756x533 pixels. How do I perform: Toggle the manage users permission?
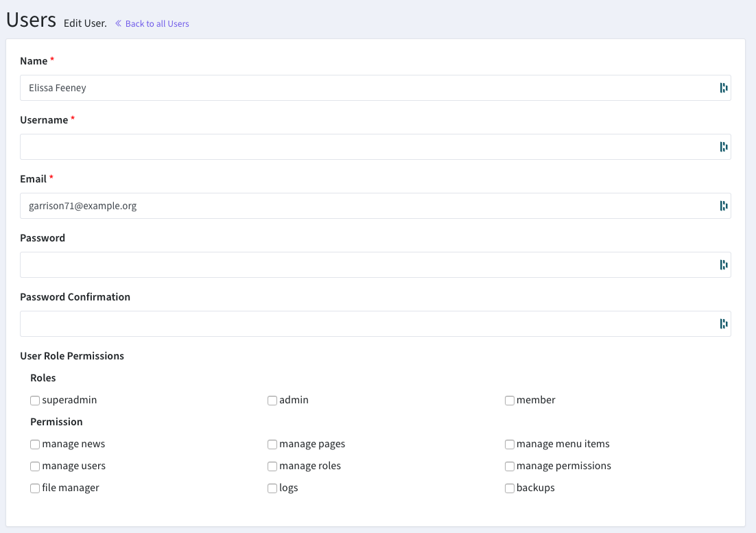[35, 466]
